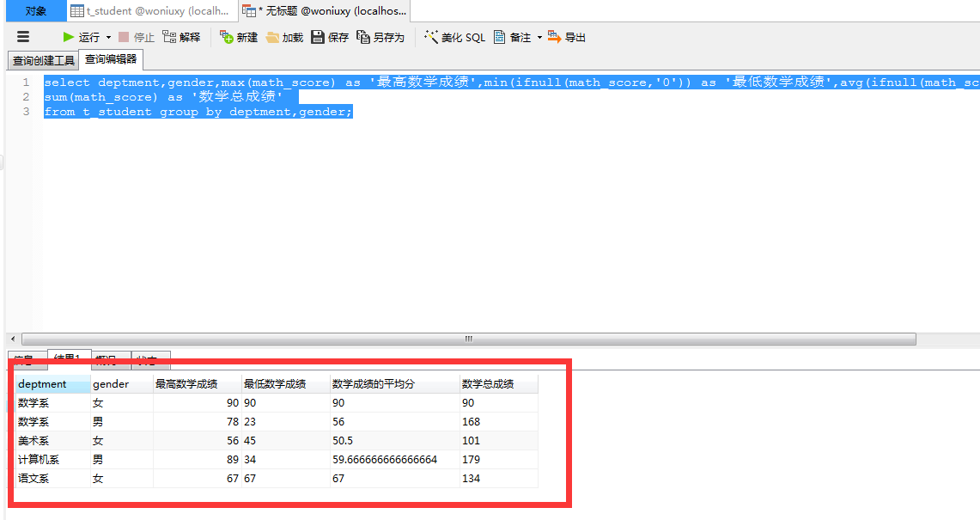
Task: Click the average cell 59.666666666666664
Action: pyautogui.click(x=395, y=459)
